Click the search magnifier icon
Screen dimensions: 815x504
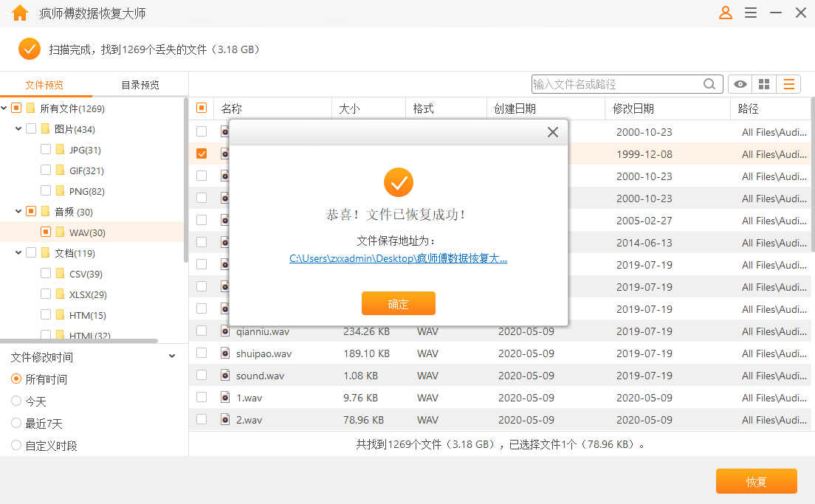pyautogui.click(x=709, y=83)
